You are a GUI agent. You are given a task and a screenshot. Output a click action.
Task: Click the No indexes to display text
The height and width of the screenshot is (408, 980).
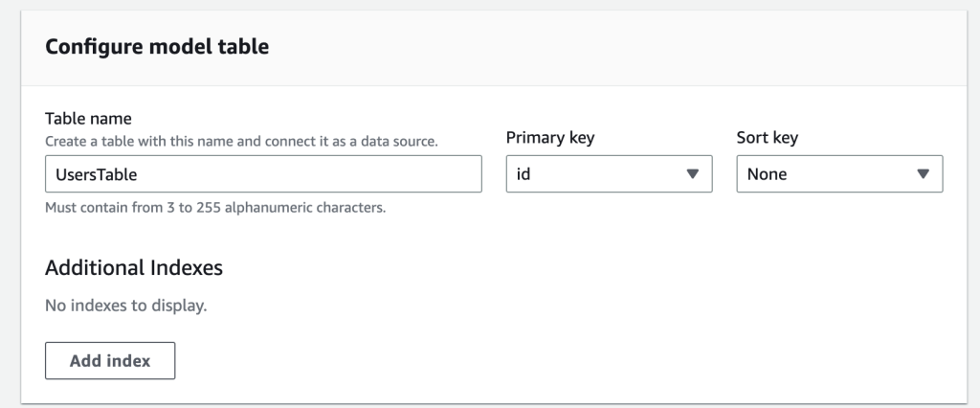coord(126,306)
